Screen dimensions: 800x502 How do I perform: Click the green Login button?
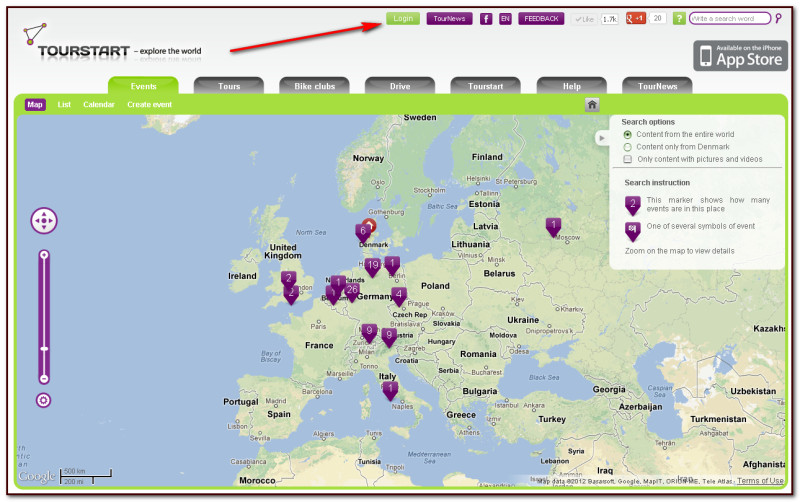[403, 18]
